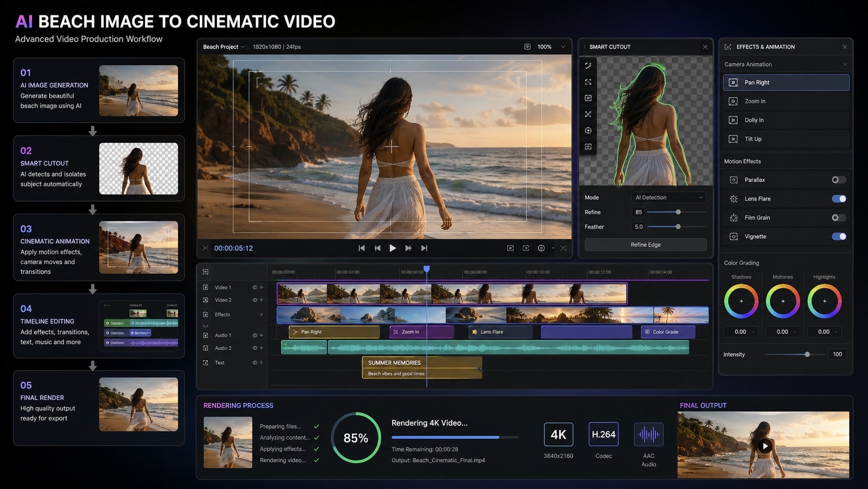This screenshot has height=489, width=868.
Task: Hide the Text track
Action: pos(255,363)
